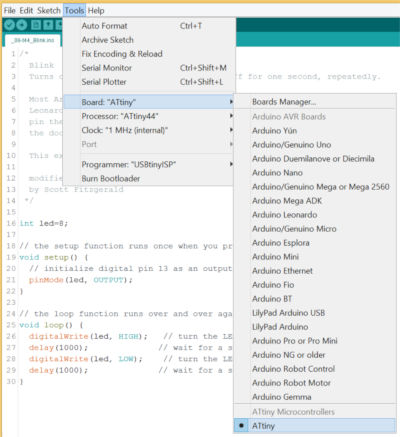The image size is (400, 437).
Task: Select Arduino/Genuino Mega or Mega 2560
Action: 315,187
